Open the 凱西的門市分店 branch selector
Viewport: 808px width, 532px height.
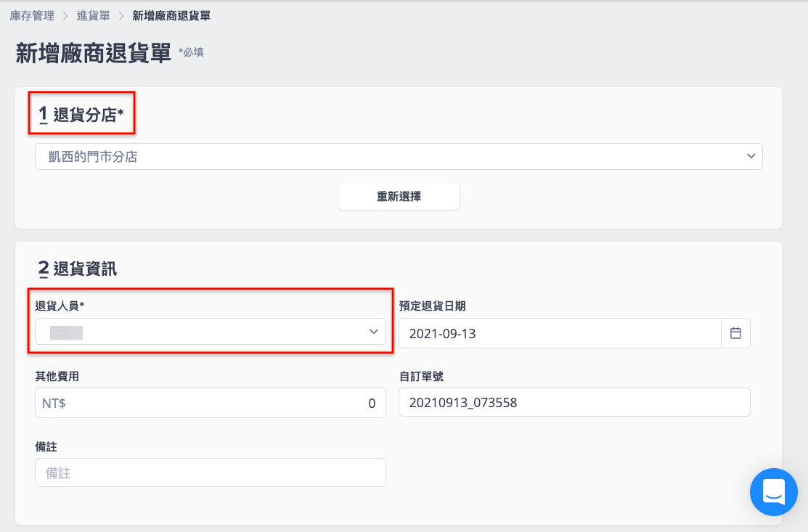pos(399,157)
